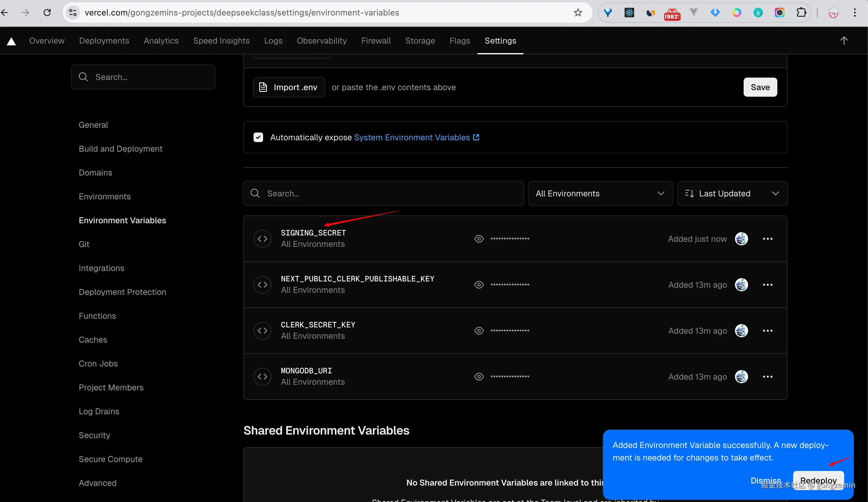Click the code icon beside SIGNING_SECRET
868x502 pixels.
(x=262, y=239)
